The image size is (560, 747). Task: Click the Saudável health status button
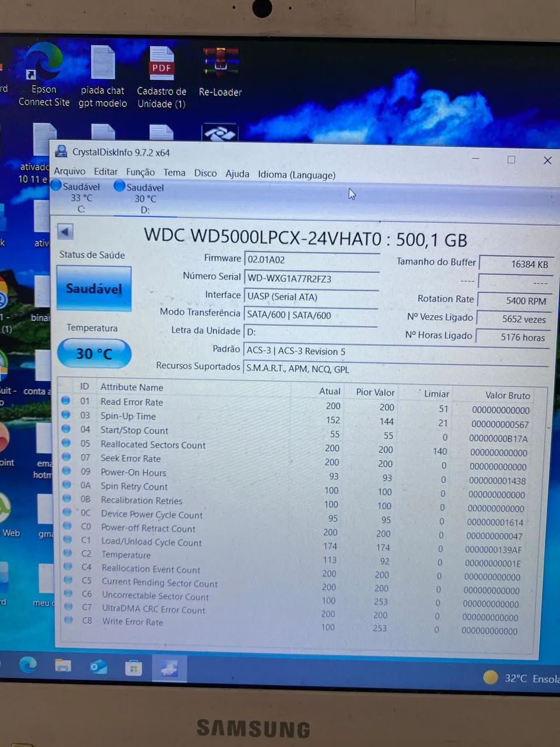94,288
